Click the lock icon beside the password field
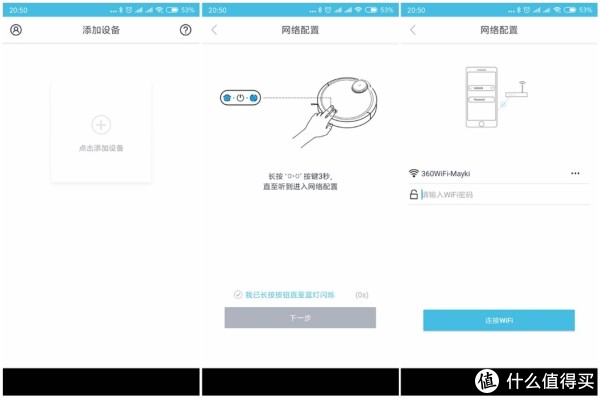600x399 pixels. 414,194
